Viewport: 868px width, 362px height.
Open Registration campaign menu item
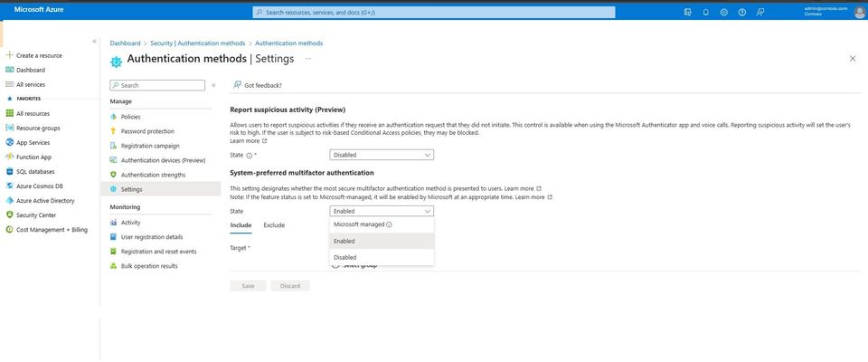150,146
